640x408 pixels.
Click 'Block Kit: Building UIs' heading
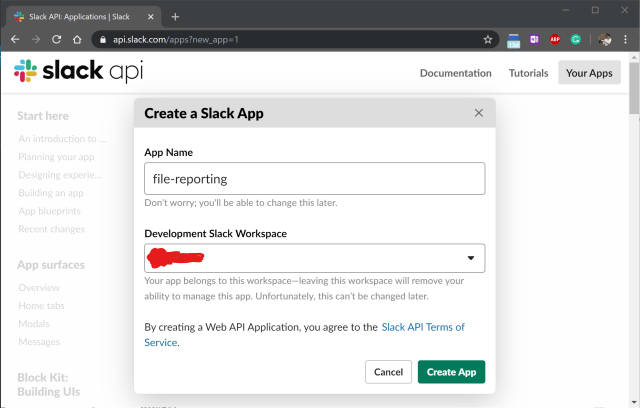pos(49,384)
